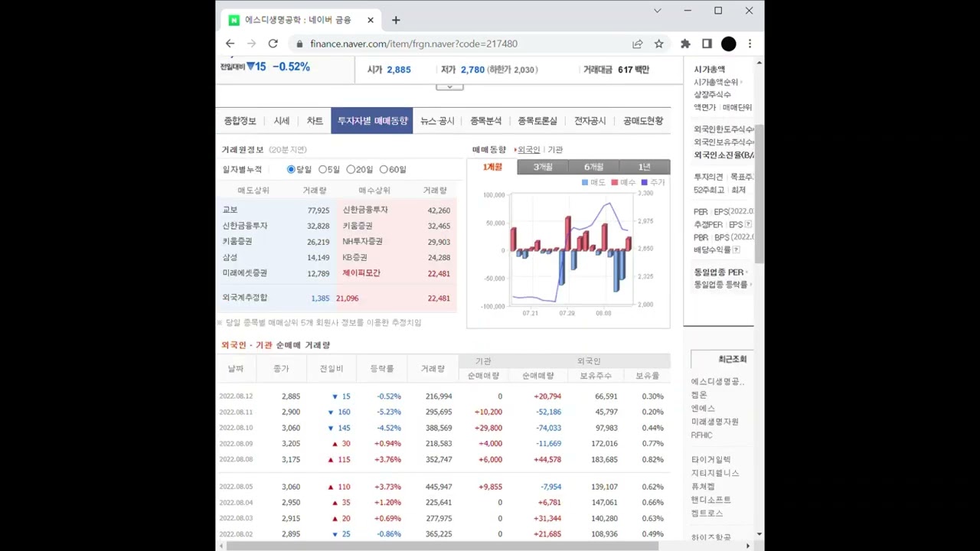Image resolution: width=980 pixels, height=551 pixels.
Task: Open 핸디소프트 in recent views
Action: (710, 500)
